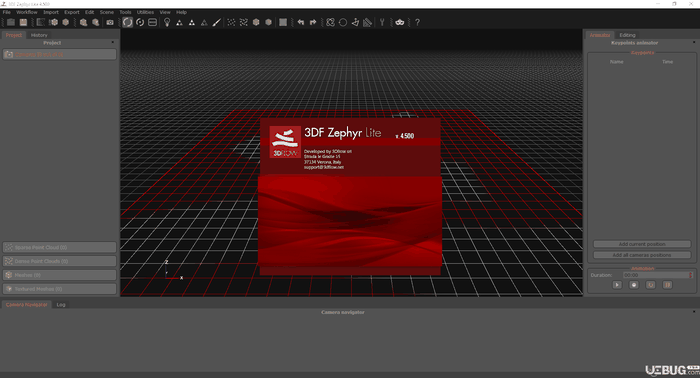700x378 pixels.
Task: Toggle the light bulb lighting icon
Action: 167,22
